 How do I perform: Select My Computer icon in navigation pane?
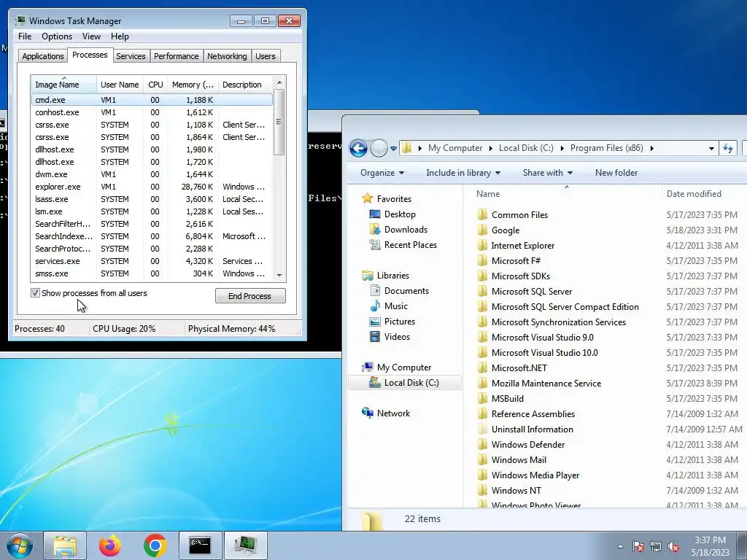point(368,367)
